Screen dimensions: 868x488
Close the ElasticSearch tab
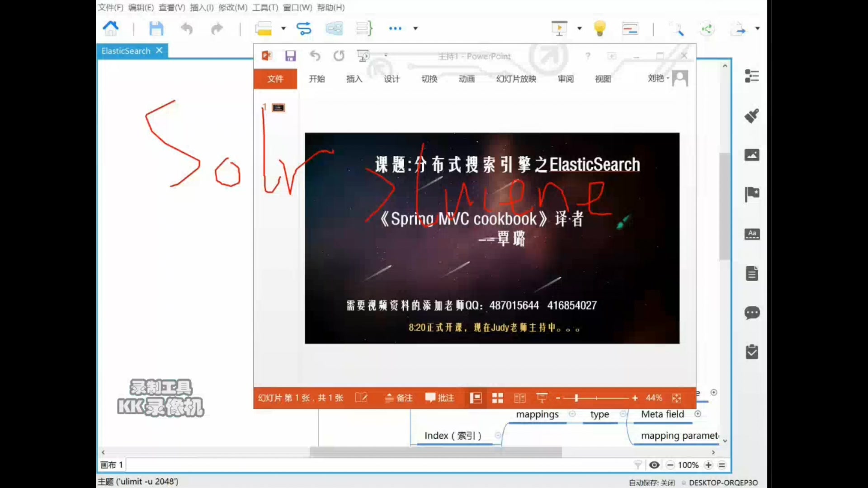tap(159, 51)
